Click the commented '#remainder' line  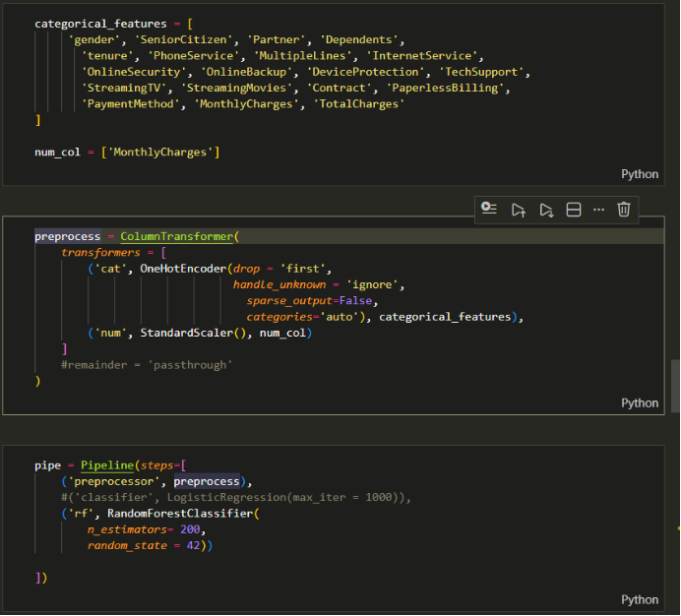pyautogui.click(x=147, y=365)
